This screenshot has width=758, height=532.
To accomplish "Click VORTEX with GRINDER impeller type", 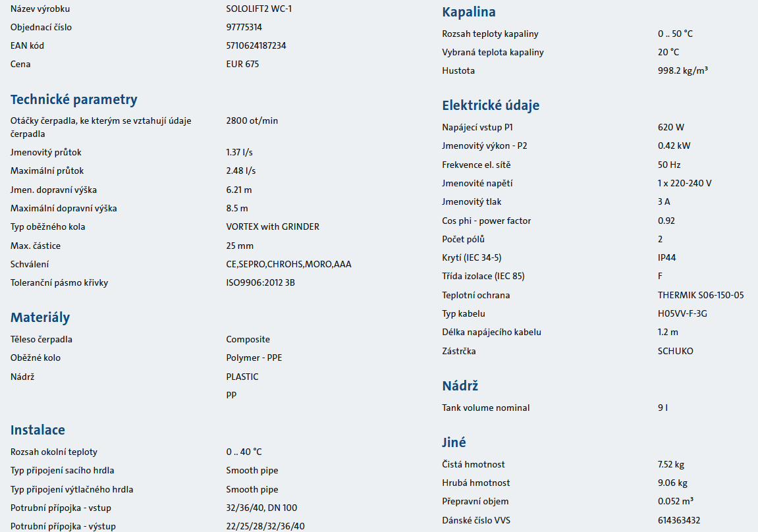I will point(273,226).
